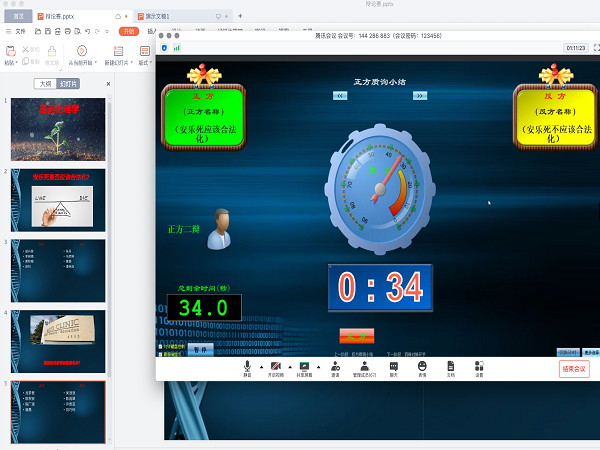Expand the microphone audio options arrow
Image resolution: width=600 pixels, height=450 pixels.
(x=262, y=367)
